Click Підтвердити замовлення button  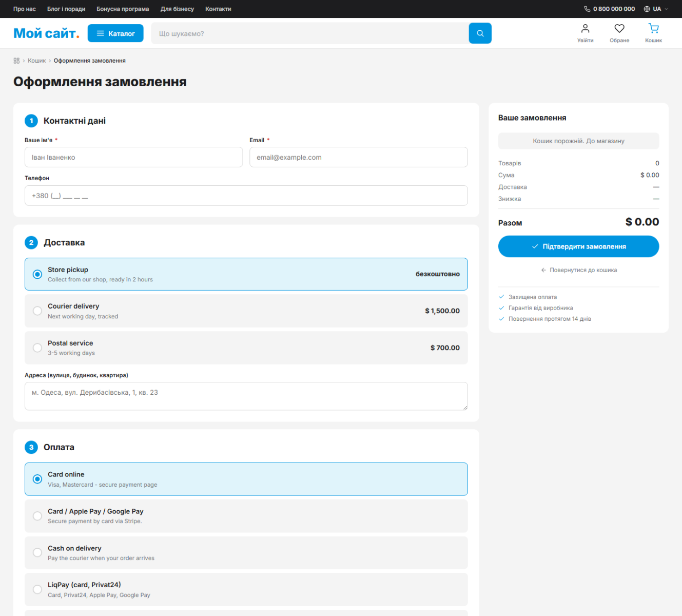click(578, 246)
